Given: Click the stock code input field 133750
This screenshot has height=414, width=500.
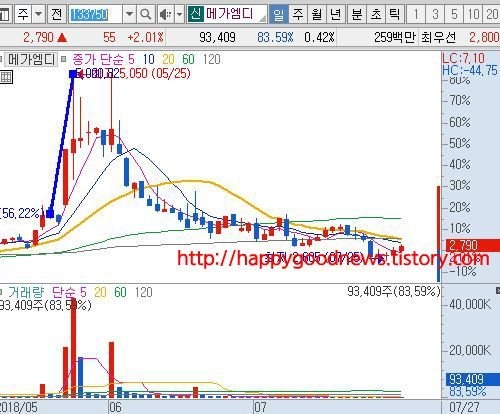Looking at the screenshot, I should (x=95, y=14).
